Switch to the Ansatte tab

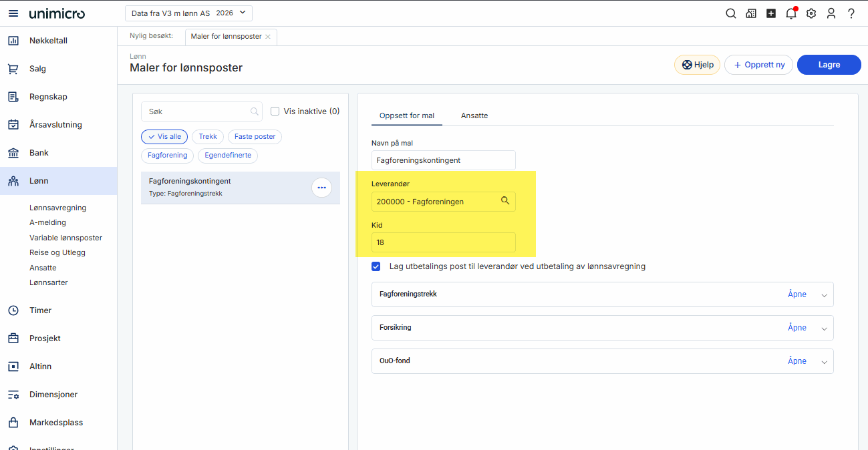(474, 116)
